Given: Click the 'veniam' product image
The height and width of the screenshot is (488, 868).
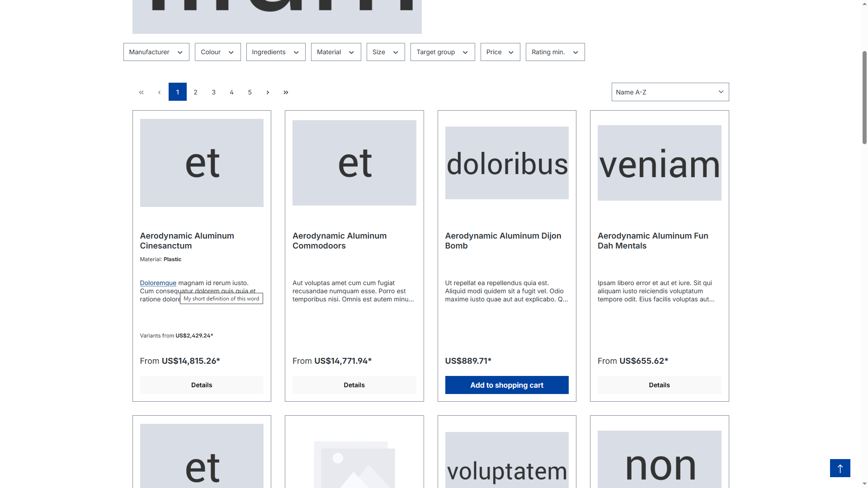Looking at the screenshot, I should tap(659, 163).
